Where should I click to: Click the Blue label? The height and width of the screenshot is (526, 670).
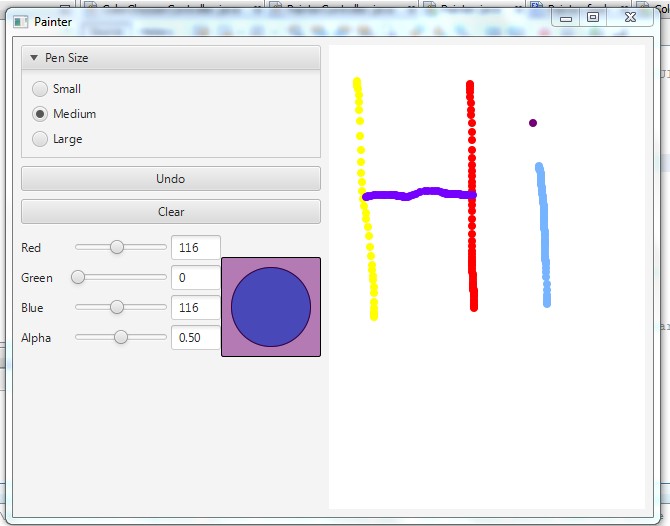tap(32, 308)
